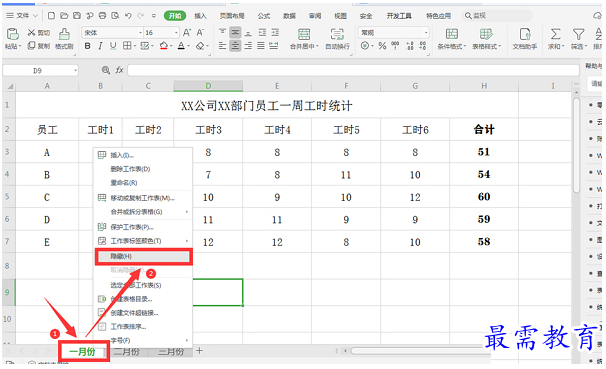Click the thousands separator icon
The width and height of the screenshot is (606, 369).
395,46
